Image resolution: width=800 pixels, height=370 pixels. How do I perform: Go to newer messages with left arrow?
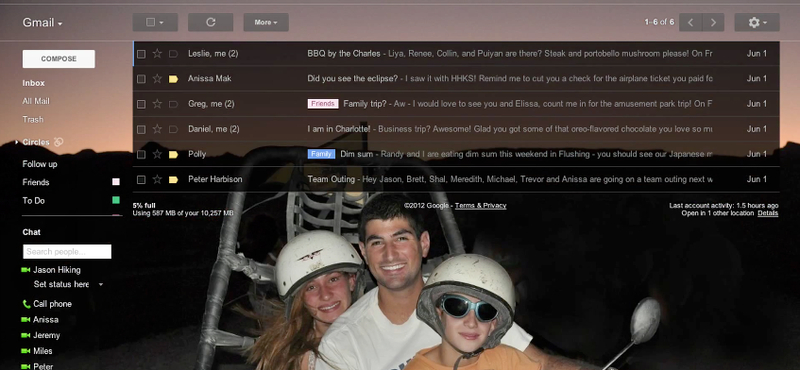[690, 22]
